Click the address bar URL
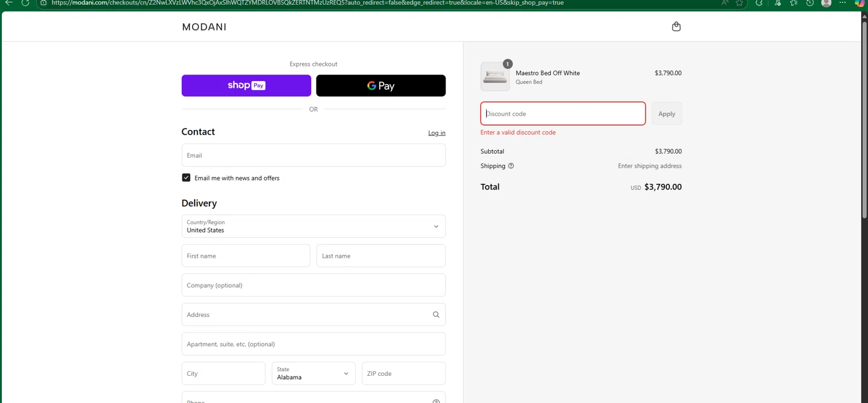The image size is (868, 403). 307,3
